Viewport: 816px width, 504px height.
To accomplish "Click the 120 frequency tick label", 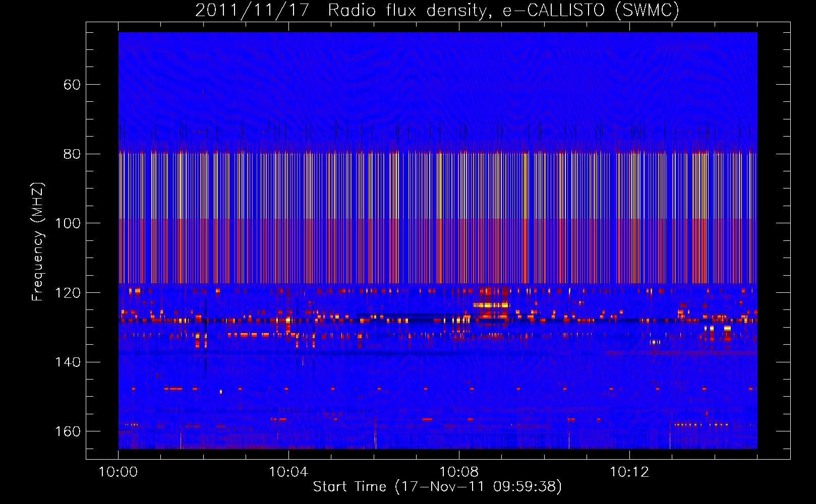I will 68,293.
